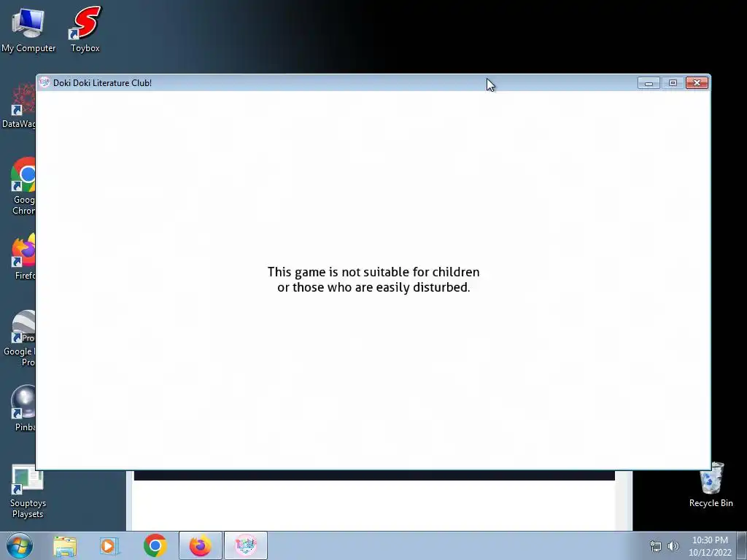The width and height of the screenshot is (747, 560).
Task: Switch to Firefox in the taskbar
Action: point(201,545)
